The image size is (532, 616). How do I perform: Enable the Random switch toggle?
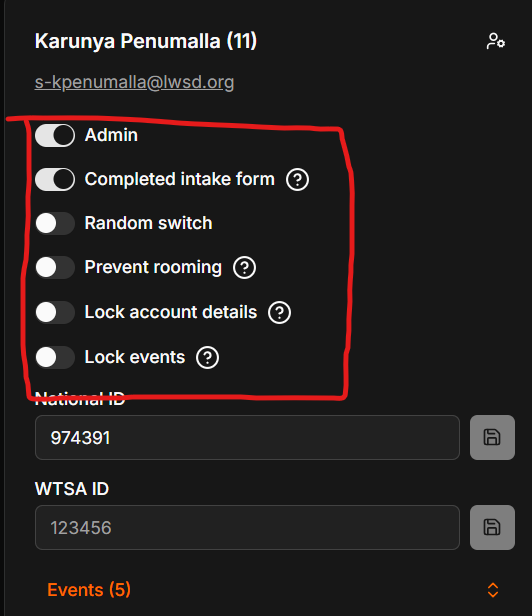[x=55, y=224]
